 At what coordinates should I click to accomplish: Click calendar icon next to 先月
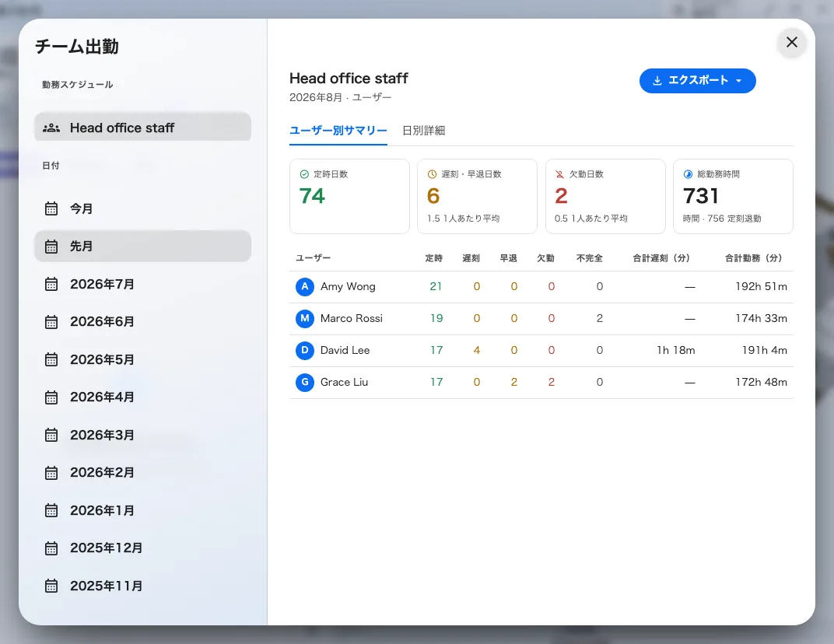click(51, 247)
